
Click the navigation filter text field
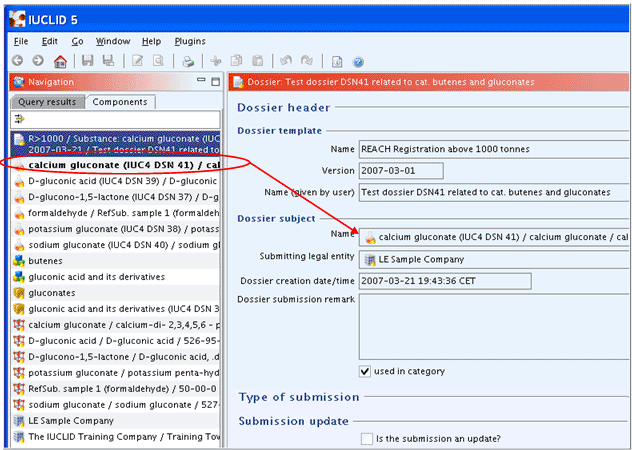[116, 119]
